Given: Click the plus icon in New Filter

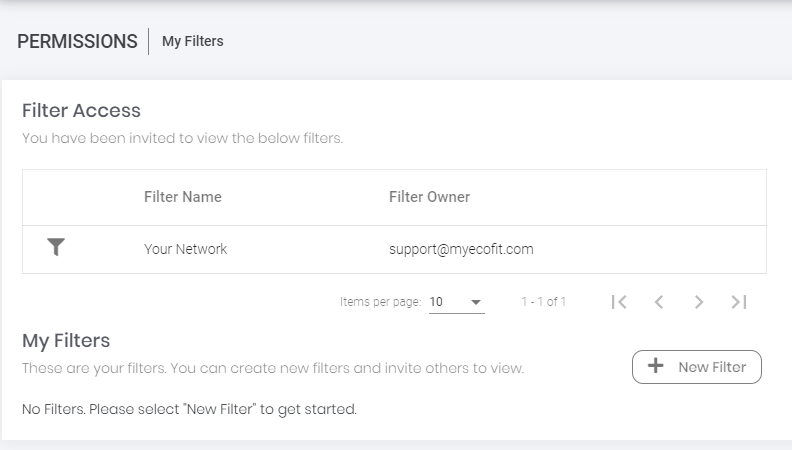Looking at the screenshot, I should click(x=656, y=367).
